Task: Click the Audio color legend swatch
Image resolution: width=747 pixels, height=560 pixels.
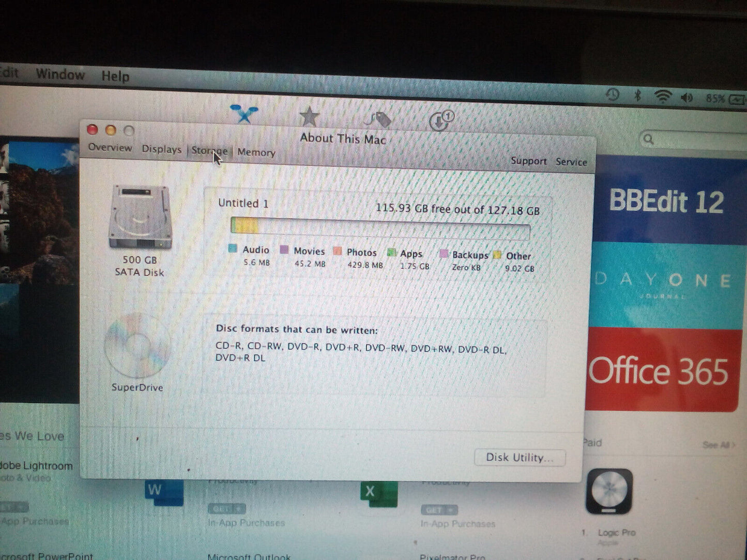Action: (233, 249)
